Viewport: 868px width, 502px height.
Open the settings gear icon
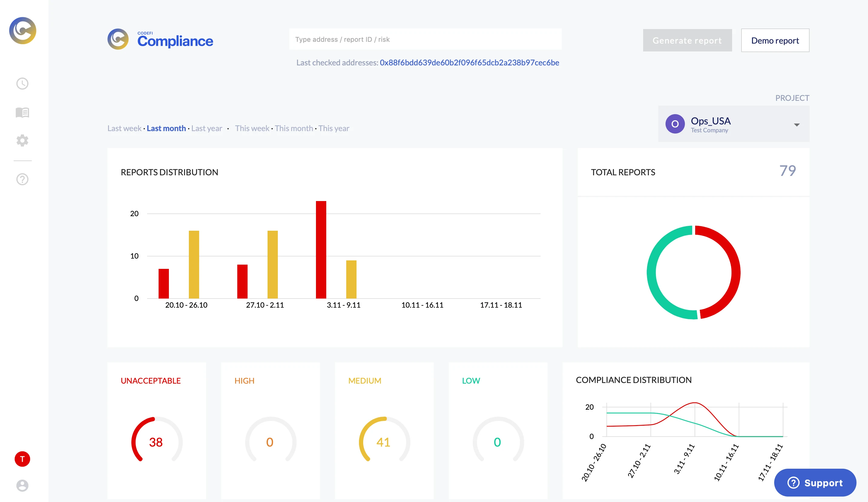click(22, 140)
